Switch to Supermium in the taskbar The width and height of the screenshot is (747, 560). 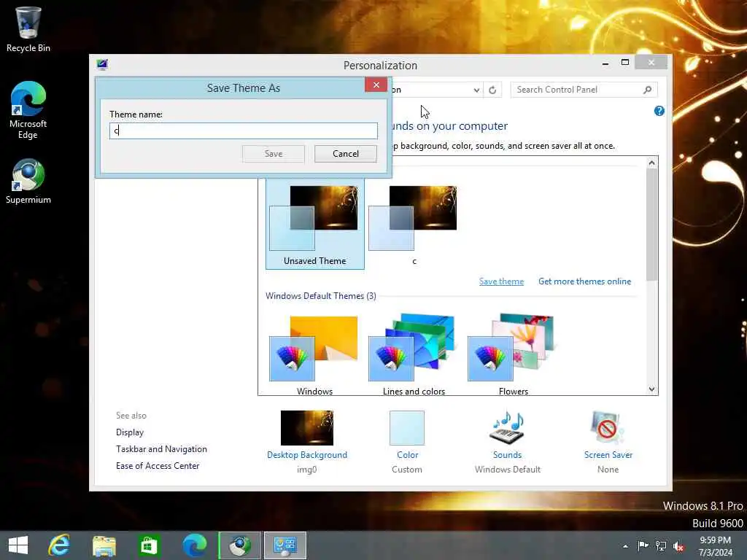click(x=239, y=545)
